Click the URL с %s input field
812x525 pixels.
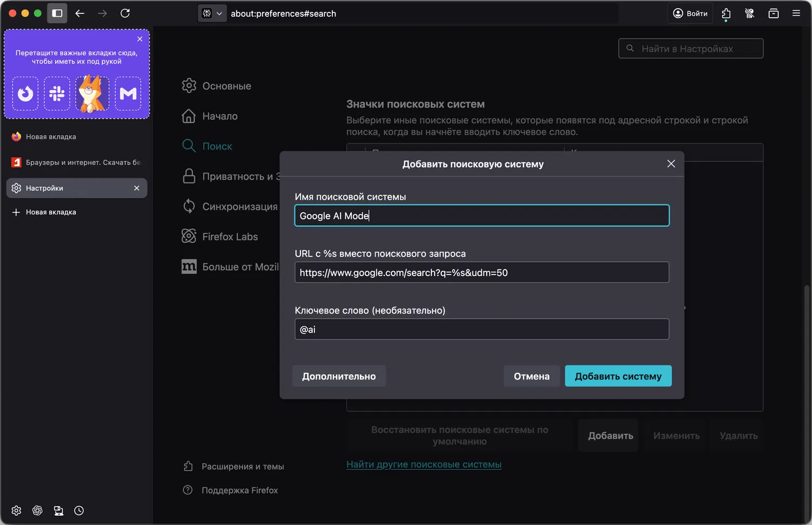click(481, 273)
